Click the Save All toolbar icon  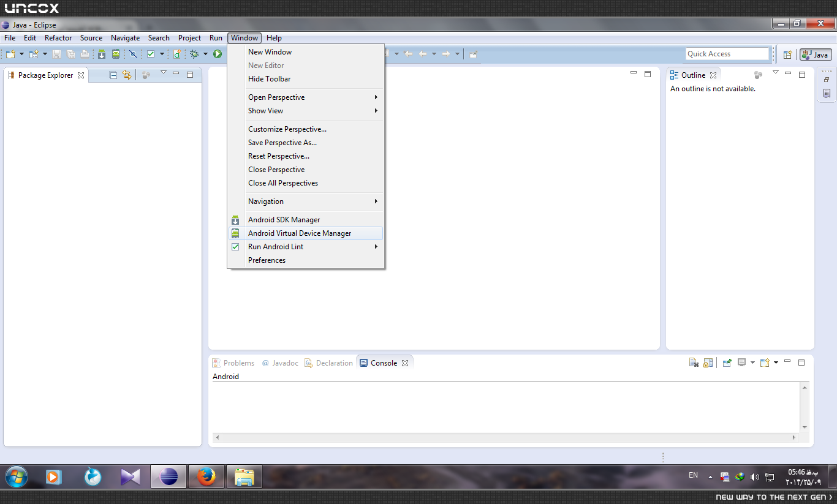pyautogui.click(x=70, y=54)
